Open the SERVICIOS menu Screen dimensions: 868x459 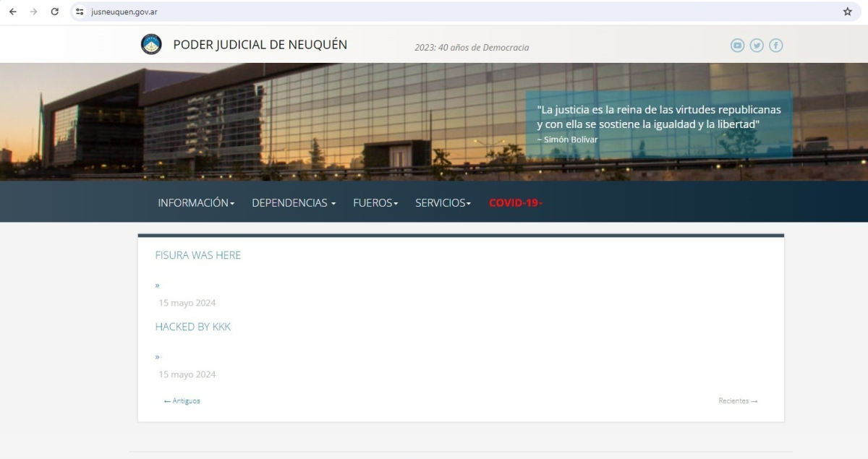point(443,203)
